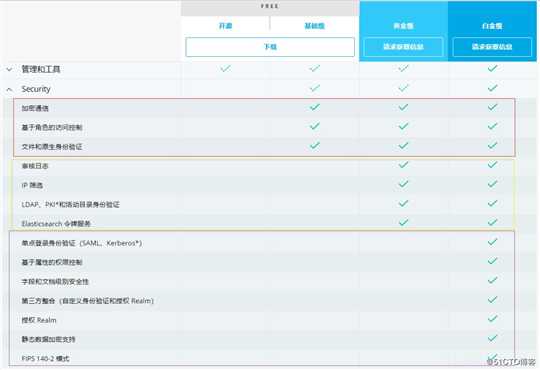Select the 开源 column header
The width and height of the screenshot is (540, 370).
[x=226, y=26]
